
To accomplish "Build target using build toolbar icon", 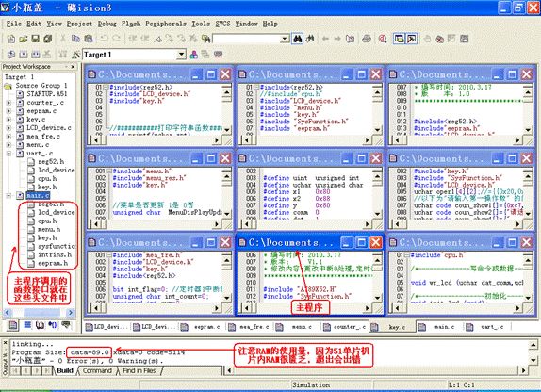I will tap(24, 54).
